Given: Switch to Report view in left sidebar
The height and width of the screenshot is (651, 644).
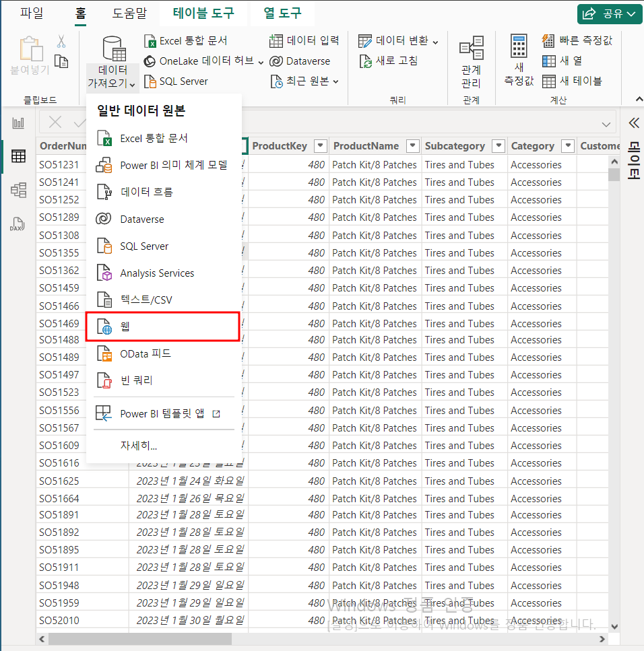Looking at the screenshot, I should point(18,123).
